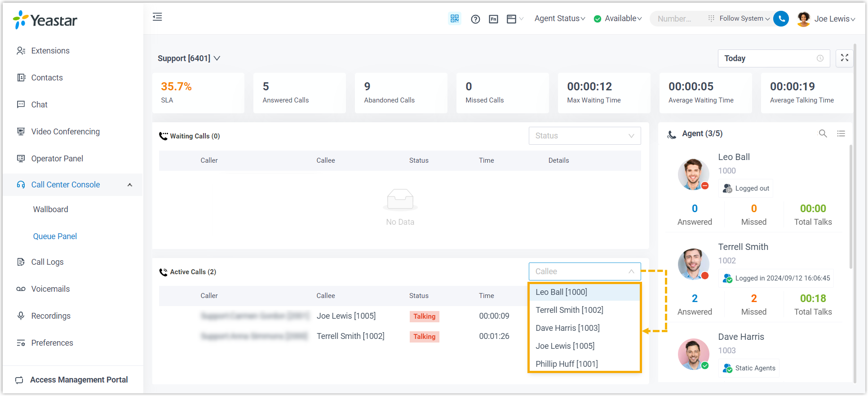Go to Call Logs page
This screenshot has height=396, width=868.
coord(47,262)
